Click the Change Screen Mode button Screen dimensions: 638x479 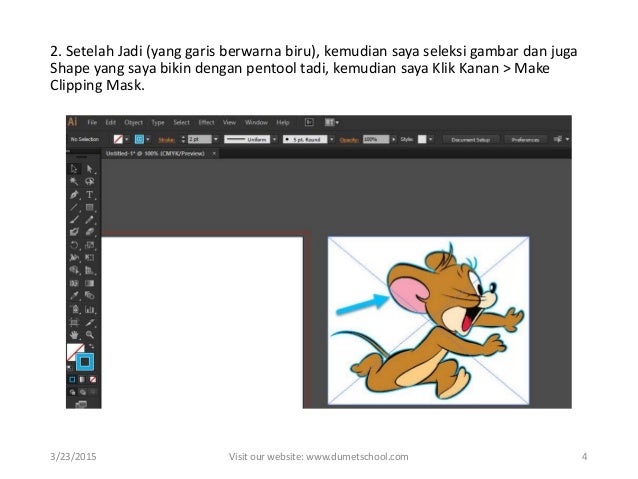[x=81, y=404]
